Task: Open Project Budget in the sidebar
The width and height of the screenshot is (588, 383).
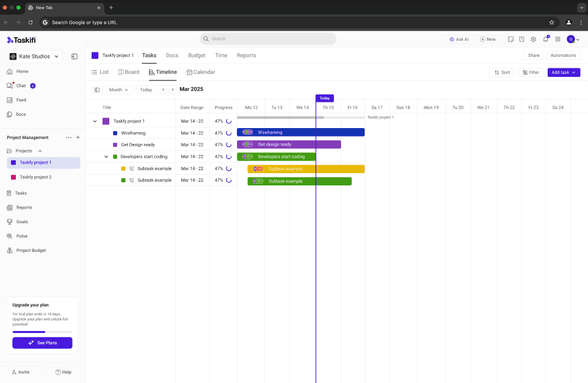Action: (26, 251)
